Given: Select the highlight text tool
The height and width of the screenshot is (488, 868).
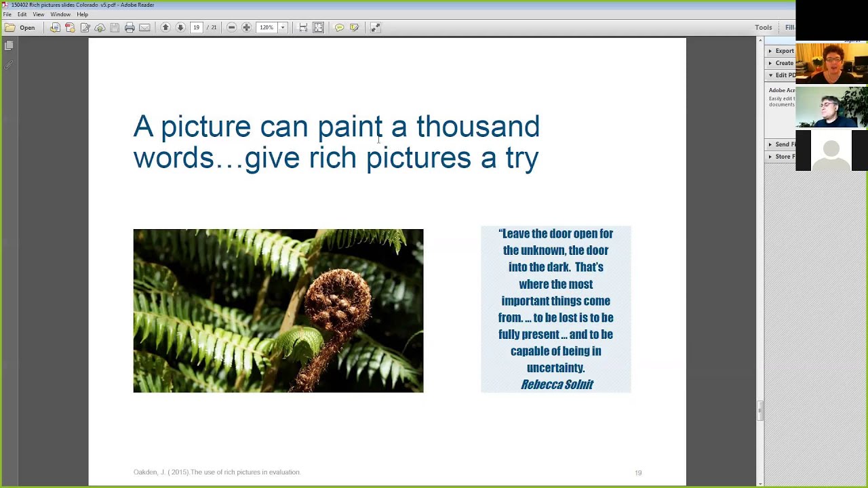Looking at the screenshot, I should pos(354,28).
